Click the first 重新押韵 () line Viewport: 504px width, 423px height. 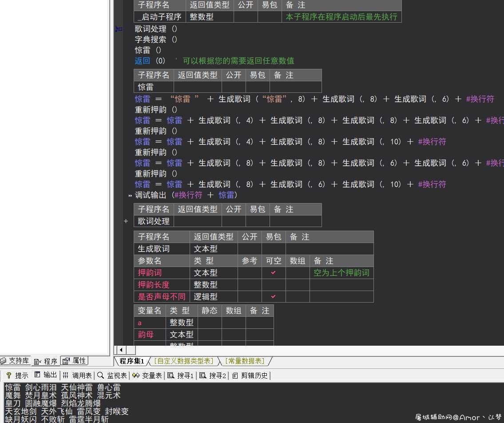[x=156, y=110]
